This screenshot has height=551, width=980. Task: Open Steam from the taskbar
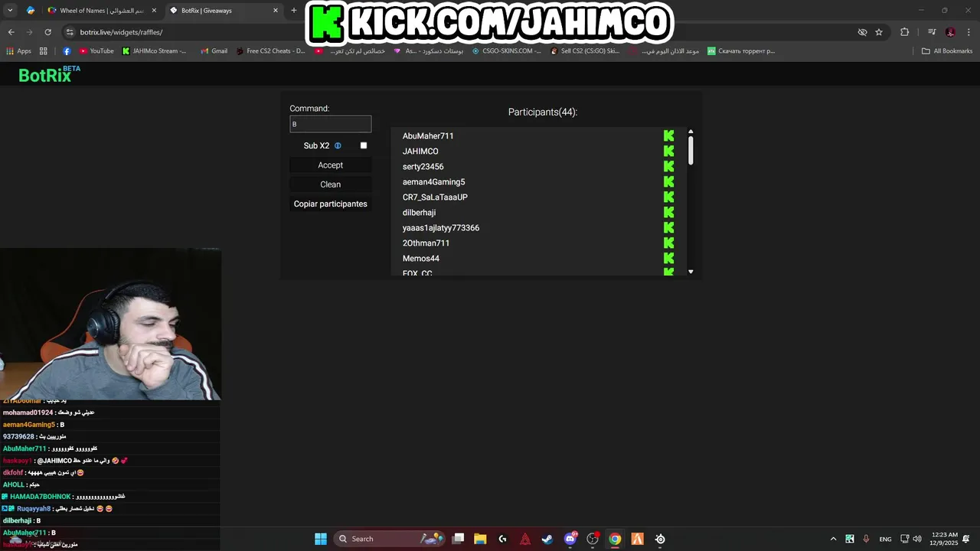pyautogui.click(x=547, y=539)
